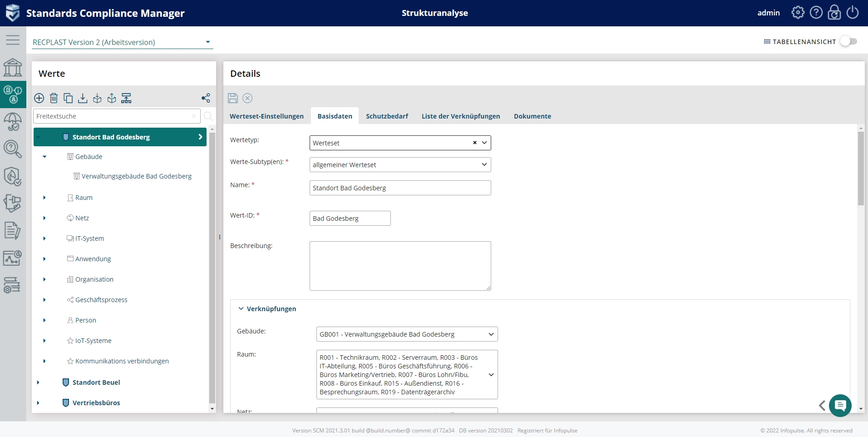The height and width of the screenshot is (437, 868).
Task: Click the download icon in Werte toolbar
Action: (83, 98)
